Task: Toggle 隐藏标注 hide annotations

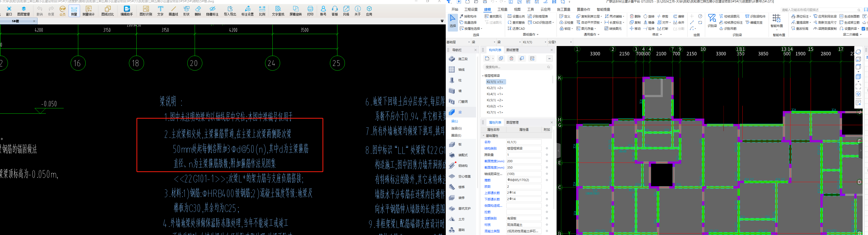Action: (x=212, y=11)
